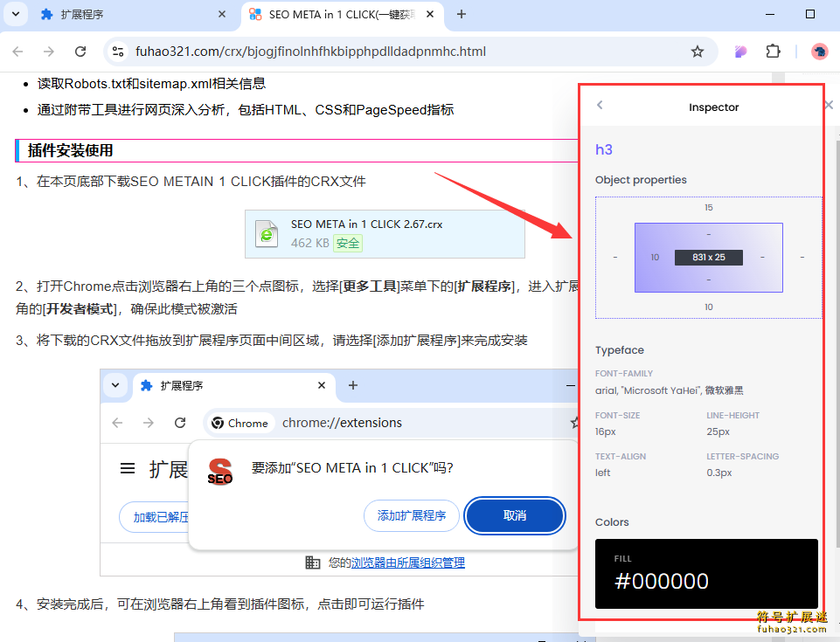
Task: Open the tab search dropdown arrow
Action: (16, 15)
